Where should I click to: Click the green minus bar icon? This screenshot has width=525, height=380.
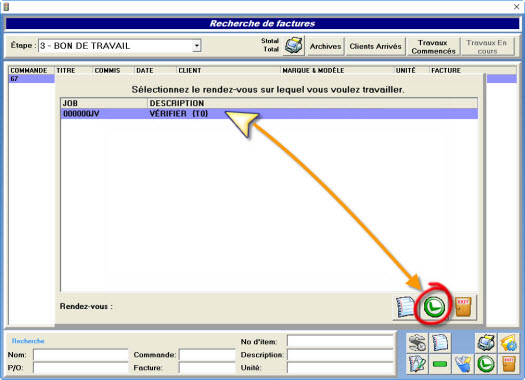440,364
